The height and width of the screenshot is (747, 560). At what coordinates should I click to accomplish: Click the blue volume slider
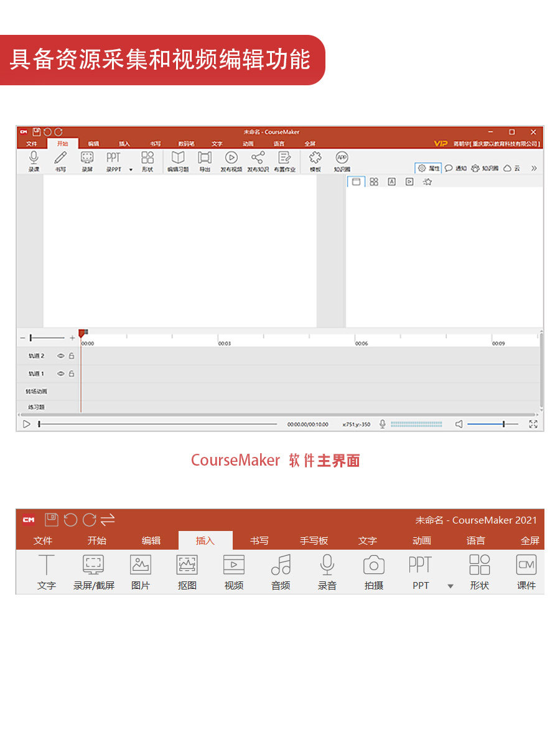(493, 424)
